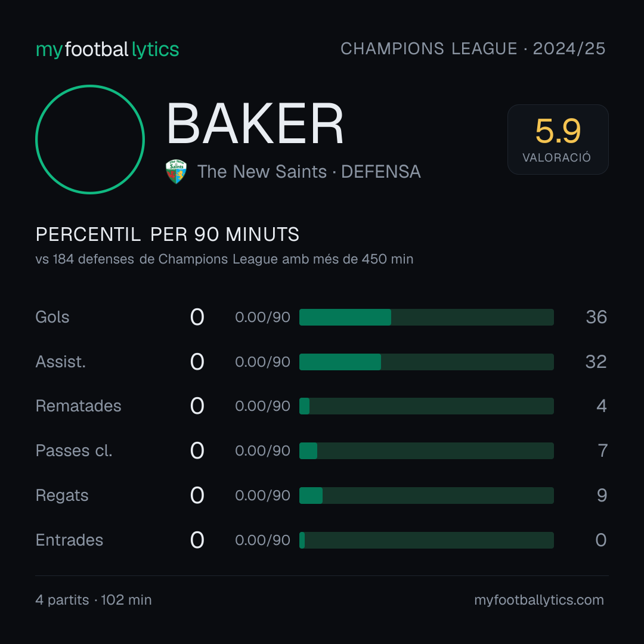Viewport: 644px width, 644px height.
Task: Click the Assist. percentile bar
Action: [x=426, y=362]
